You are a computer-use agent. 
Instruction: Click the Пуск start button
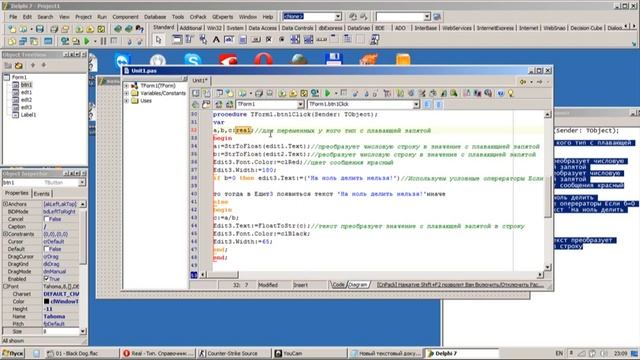point(13,353)
